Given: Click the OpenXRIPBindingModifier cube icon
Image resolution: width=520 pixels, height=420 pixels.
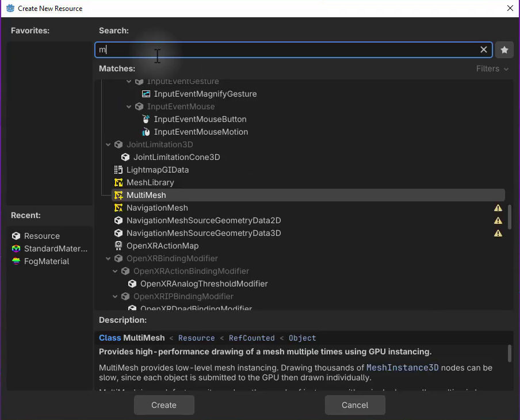Looking at the screenshot, I should (x=125, y=296).
